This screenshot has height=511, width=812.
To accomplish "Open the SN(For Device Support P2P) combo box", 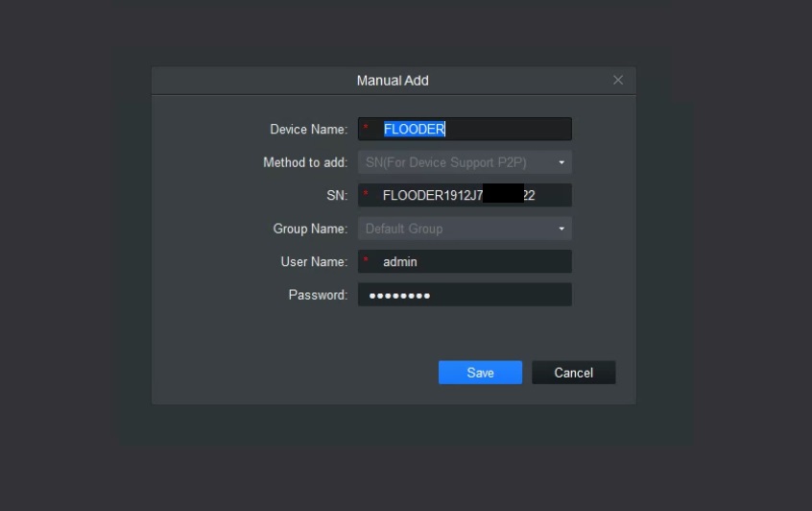I will tap(465, 162).
